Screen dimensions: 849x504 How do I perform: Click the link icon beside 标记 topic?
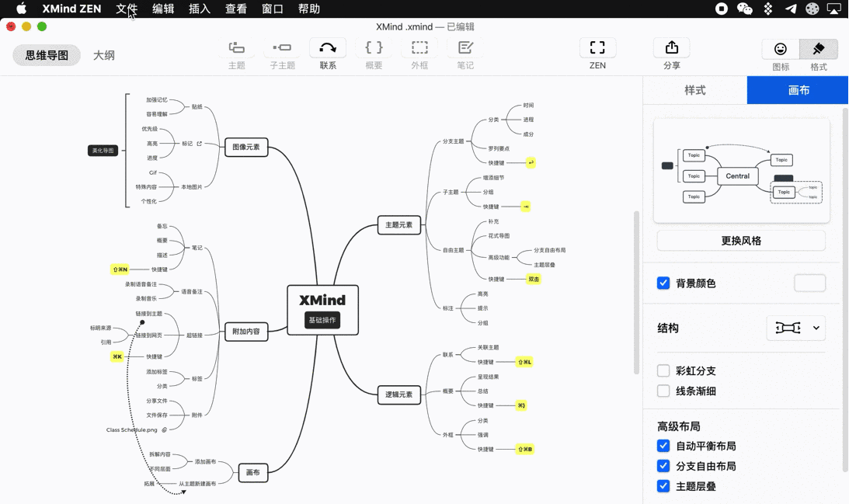pyautogui.click(x=200, y=144)
